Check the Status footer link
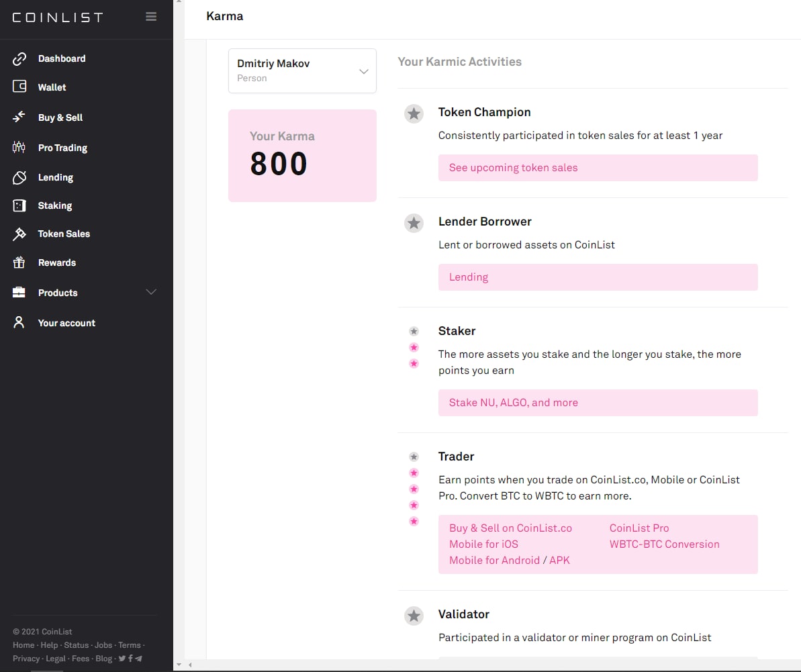 (76, 645)
